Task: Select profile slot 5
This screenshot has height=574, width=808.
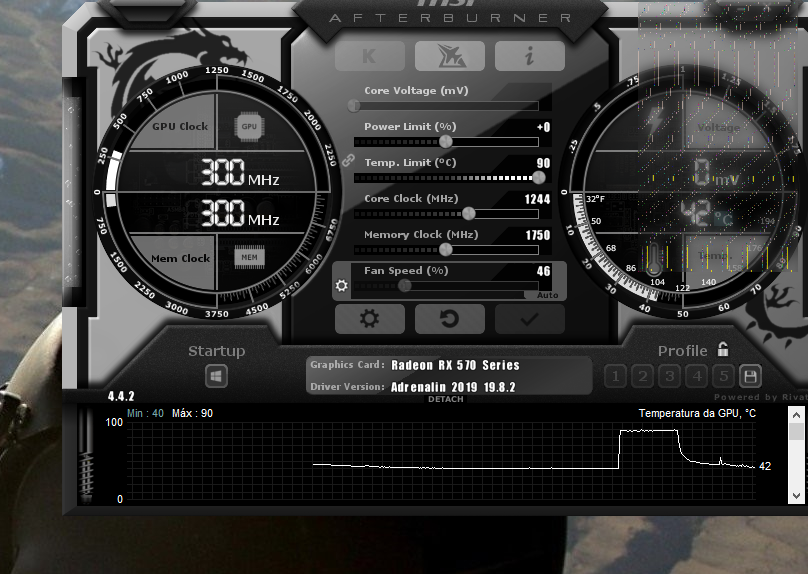Action: coord(723,377)
